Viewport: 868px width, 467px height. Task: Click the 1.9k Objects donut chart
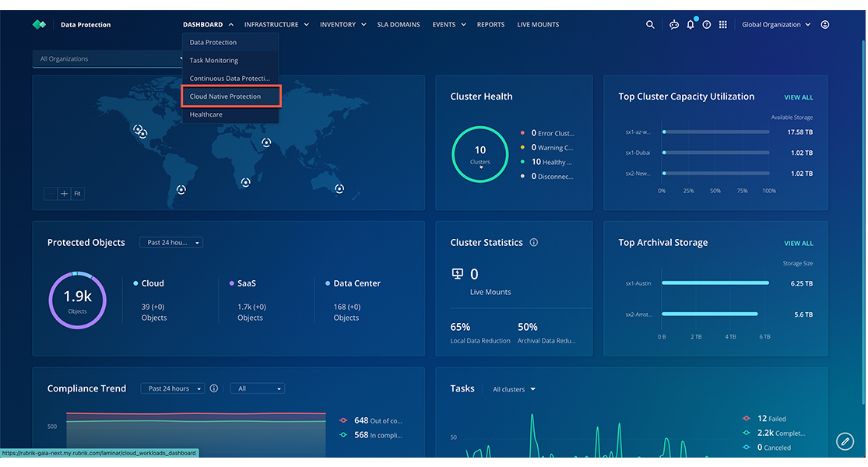click(x=78, y=300)
